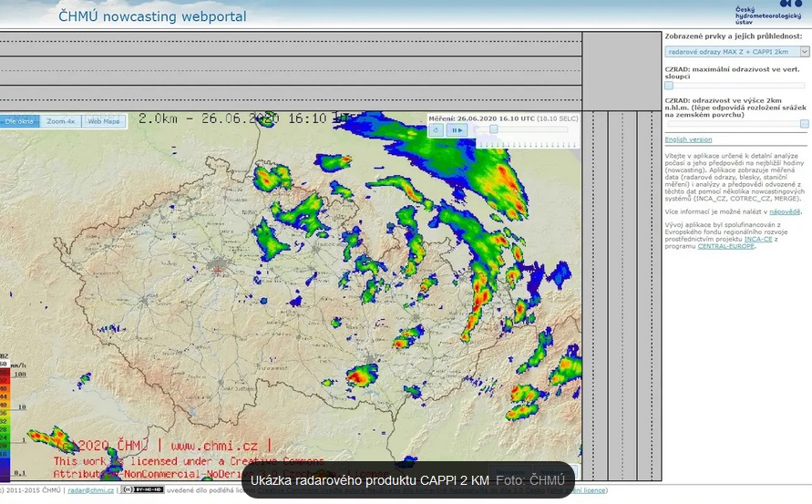Open the Web Maps tab
The width and height of the screenshot is (812, 504).
coord(103,121)
